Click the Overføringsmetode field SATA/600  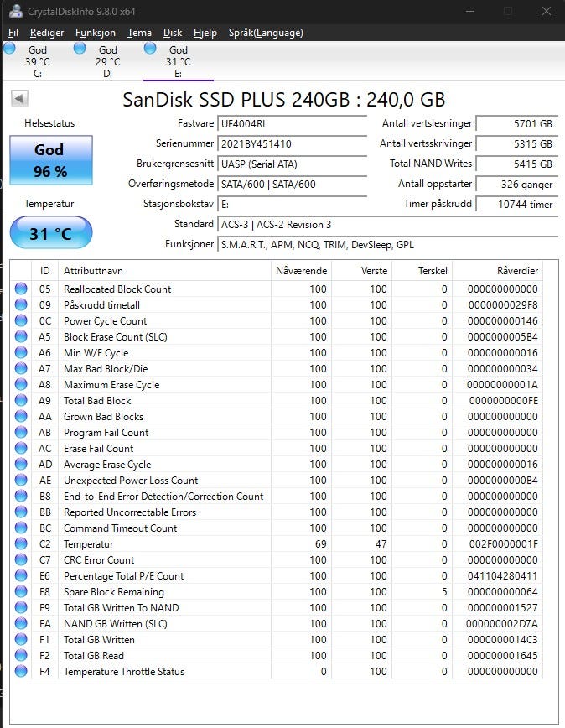[x=293, y=184]
